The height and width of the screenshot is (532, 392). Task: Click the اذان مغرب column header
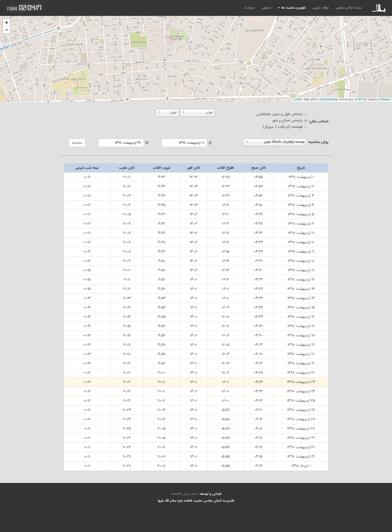pyautogui.click(x=127, y=168)
